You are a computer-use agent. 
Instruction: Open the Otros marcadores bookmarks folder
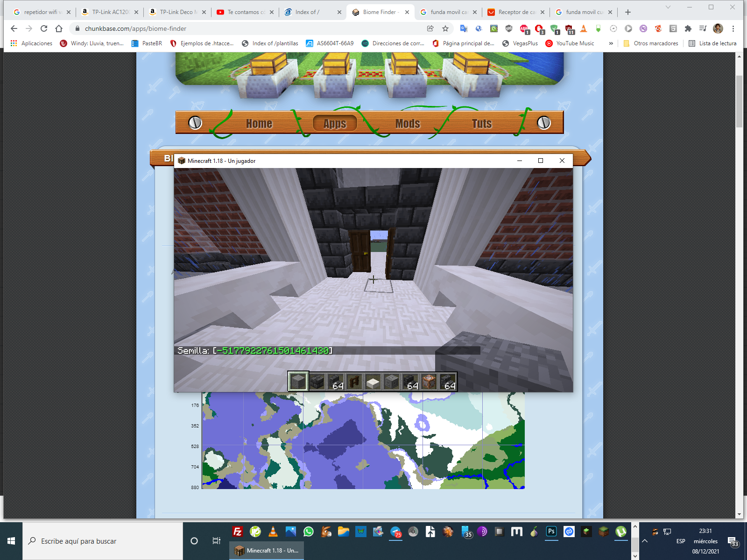(651, 43)
